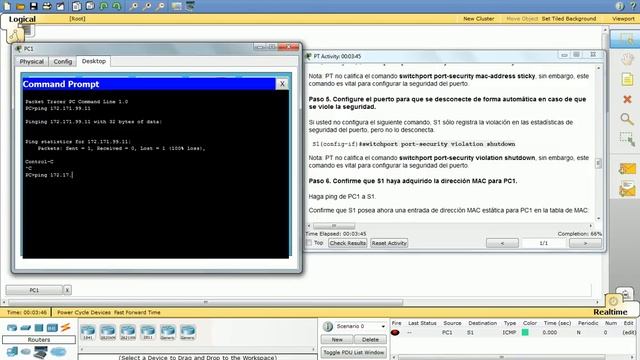Go to next instruction page
Screen dimensions: 640x360
(585, 243)
